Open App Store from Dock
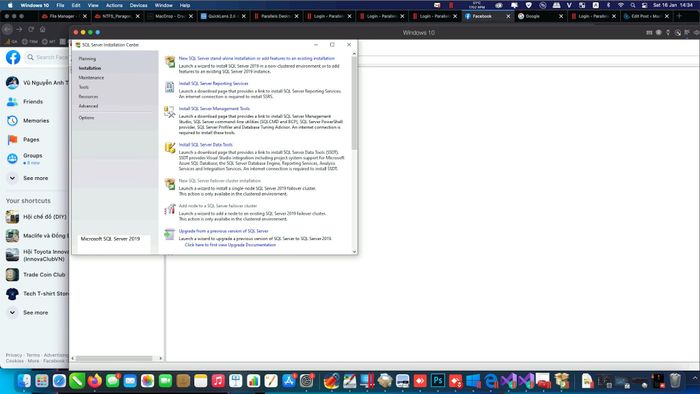 289,381
